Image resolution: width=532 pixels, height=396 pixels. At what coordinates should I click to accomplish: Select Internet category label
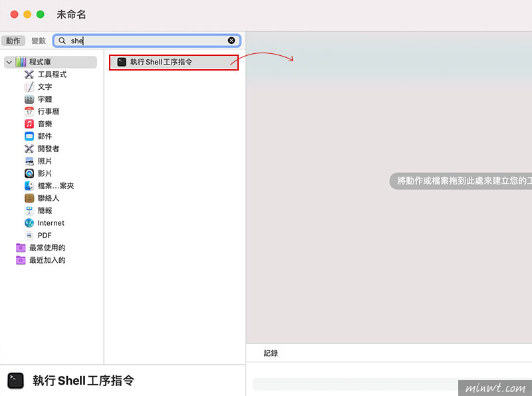coord(51,223)
